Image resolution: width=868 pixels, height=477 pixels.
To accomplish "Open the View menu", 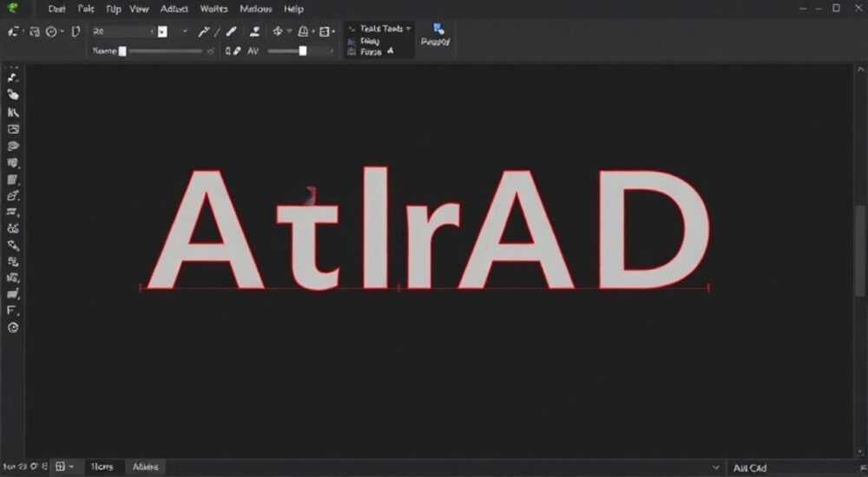I will pyautogui.click(x=139, y=9).
